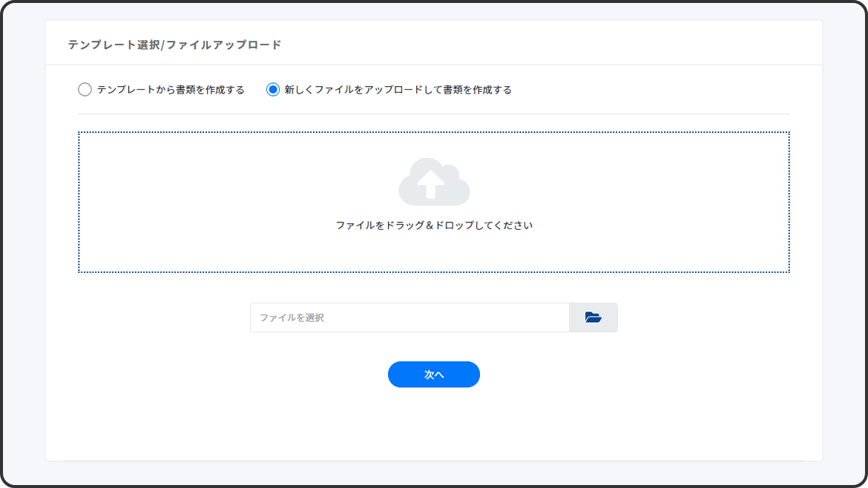Select 新しくファイルをアップロードして書類を作成する radio button
Screen dimensions: 868x488
[x=273, y=90]
